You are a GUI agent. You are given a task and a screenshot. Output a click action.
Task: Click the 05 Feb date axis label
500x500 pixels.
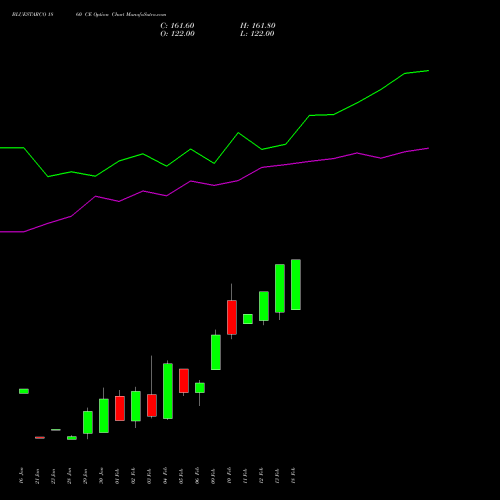182,475
